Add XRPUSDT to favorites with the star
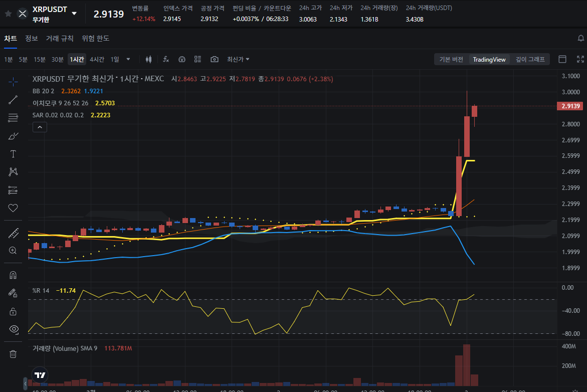Image resolution: width=587 pixels, height=392 pixels. pyautogui.click(x=8, y=14)
